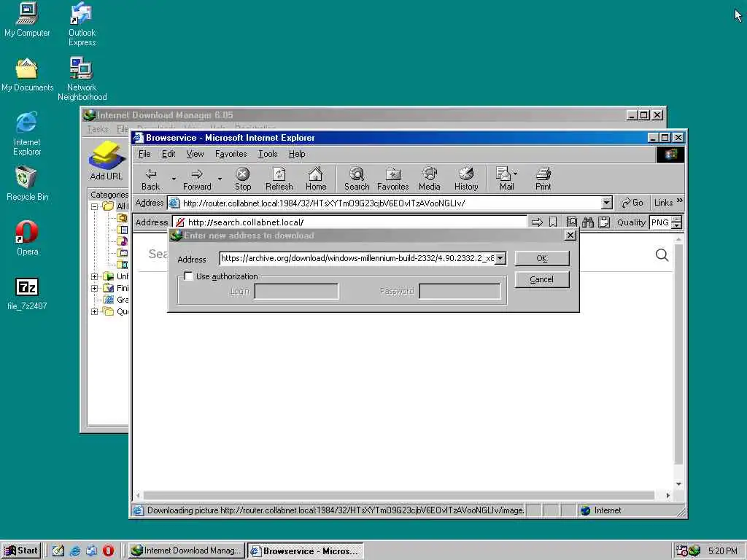
Task: Switch to Internet Download Manager taskbar button
Action: coord(187,551)
